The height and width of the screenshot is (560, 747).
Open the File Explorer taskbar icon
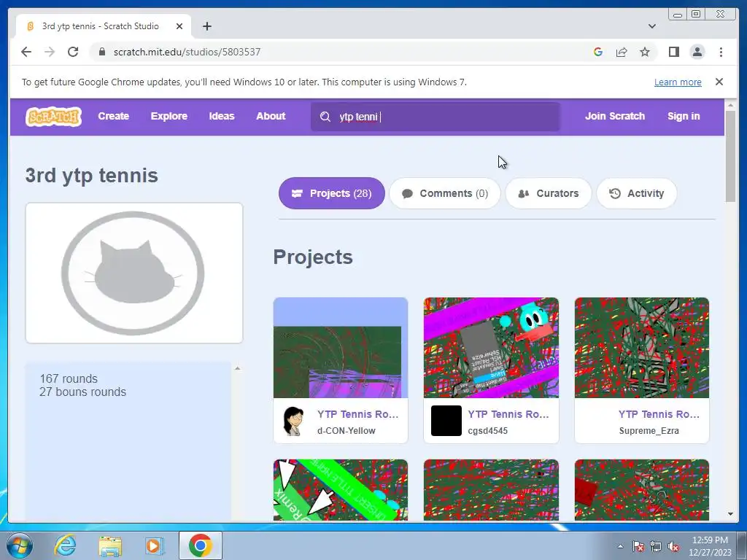[x=110, y=545]
